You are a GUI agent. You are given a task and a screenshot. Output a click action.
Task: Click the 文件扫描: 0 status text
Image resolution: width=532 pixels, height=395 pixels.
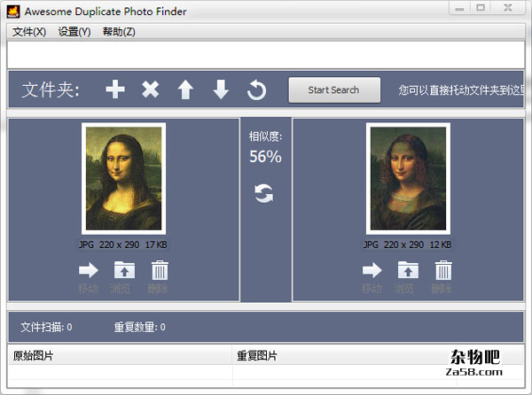(x=46, y=327)
